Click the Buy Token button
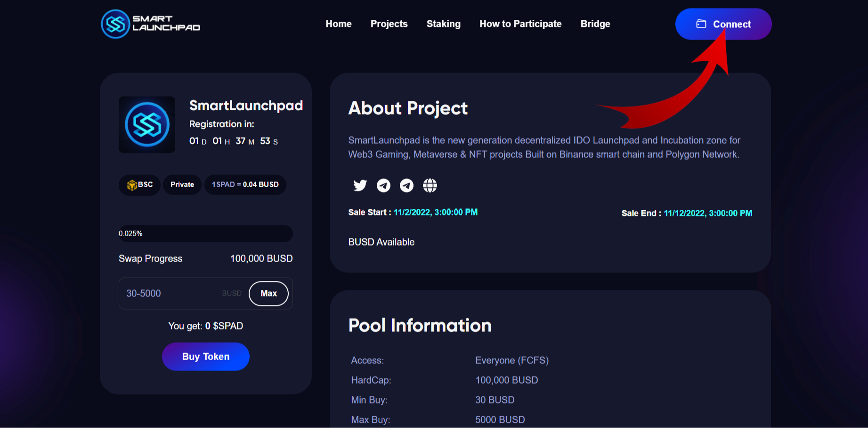Image resolution: width=868 pixels, height=428 pixels. coord(206,356)
